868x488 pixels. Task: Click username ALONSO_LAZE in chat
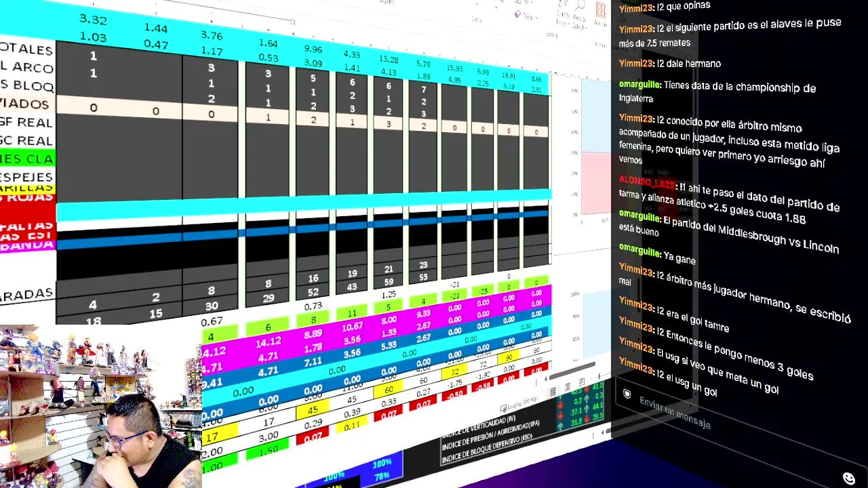coord(648,183)
